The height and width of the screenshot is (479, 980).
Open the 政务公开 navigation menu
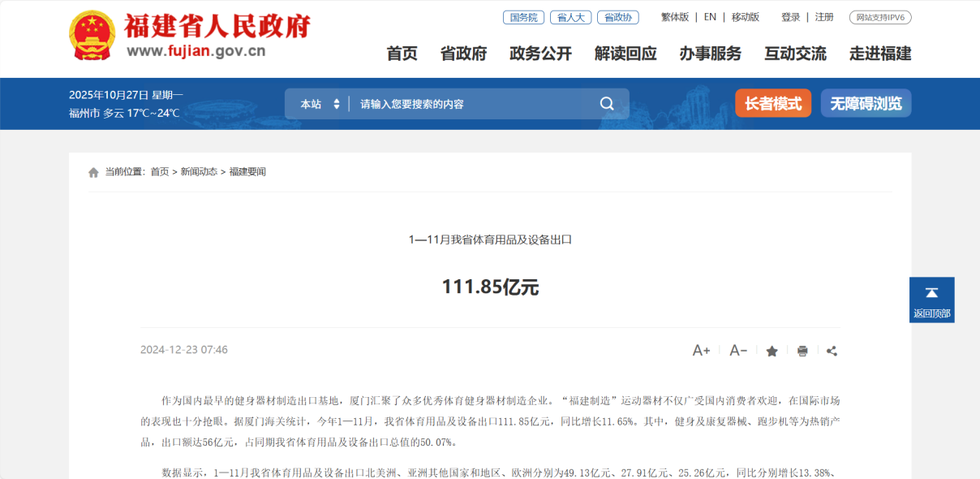click(x=540, y=54)
